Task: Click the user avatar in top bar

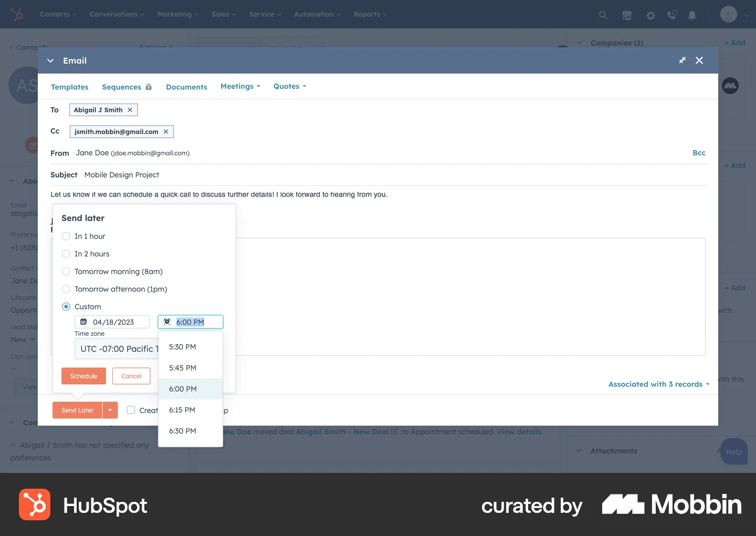Action: (729, 14)
